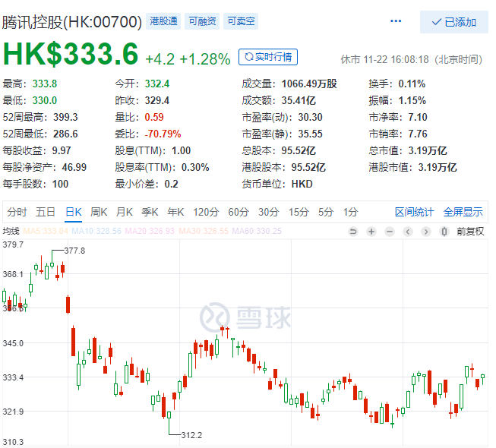
Task: Click the 货币单位 value HKD
Action: pos(302,184)
